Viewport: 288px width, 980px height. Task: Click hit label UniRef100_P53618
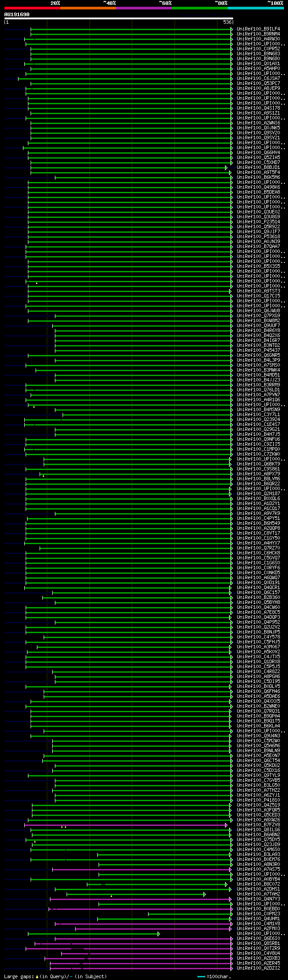[258, 236]
